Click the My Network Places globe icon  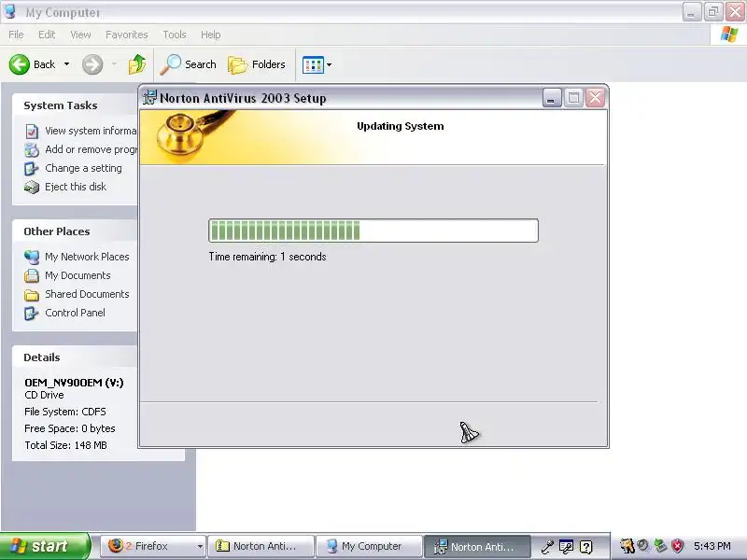pyautogui.click(x=32, y=258)
